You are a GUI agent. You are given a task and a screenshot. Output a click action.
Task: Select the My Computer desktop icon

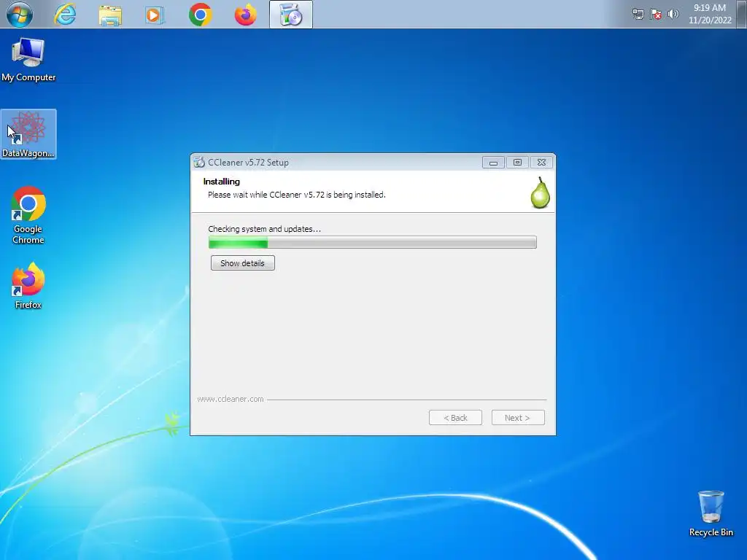click(x=28, y=60)
